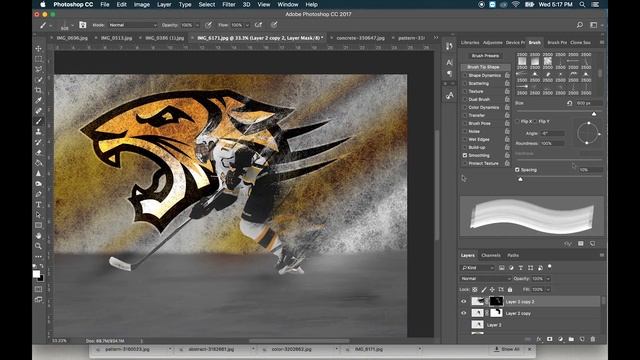This screenshot has width=640, height=360.
Task: Open the Layer menu
Action: (x=164, y=4)
